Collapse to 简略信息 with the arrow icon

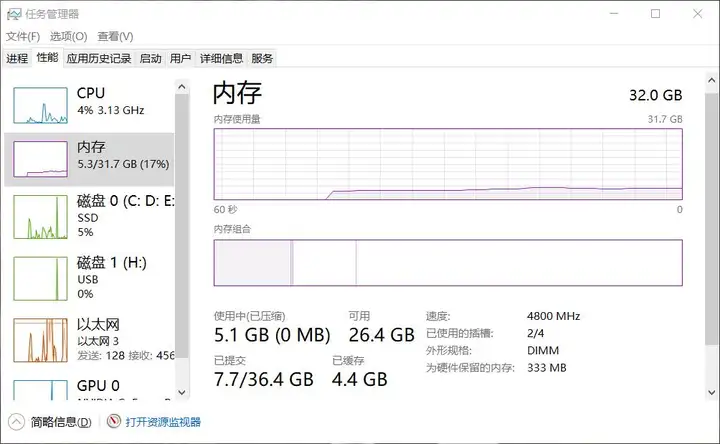[x=16, y=422]
